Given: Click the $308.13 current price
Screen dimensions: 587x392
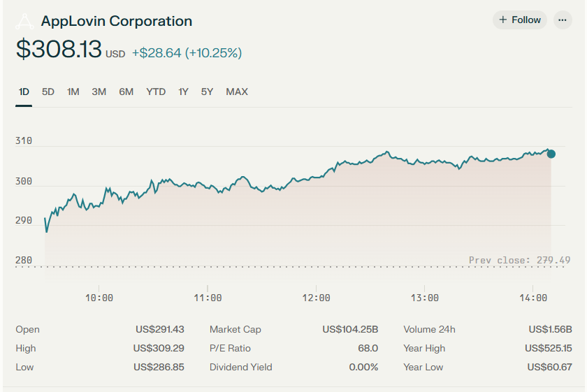Looking at the screenshot, I should (59, 49).
